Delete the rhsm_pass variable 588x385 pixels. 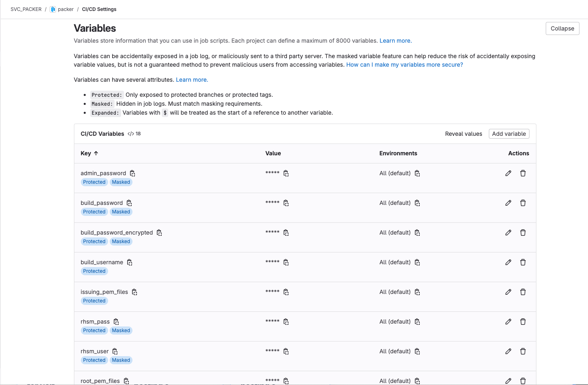pos(523,321)
